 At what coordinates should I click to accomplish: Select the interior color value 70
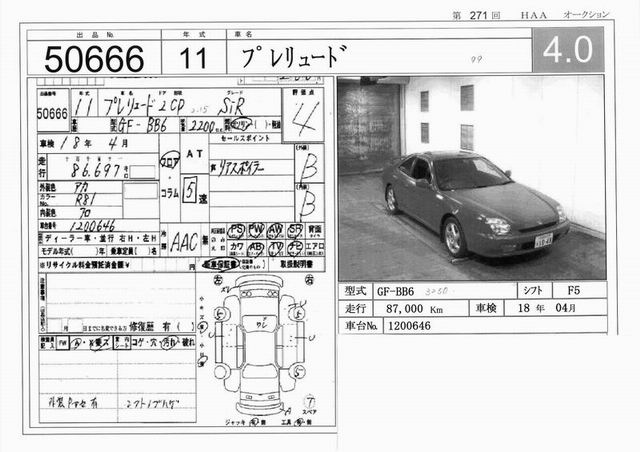pyautogui.click(x=85, y=213)
